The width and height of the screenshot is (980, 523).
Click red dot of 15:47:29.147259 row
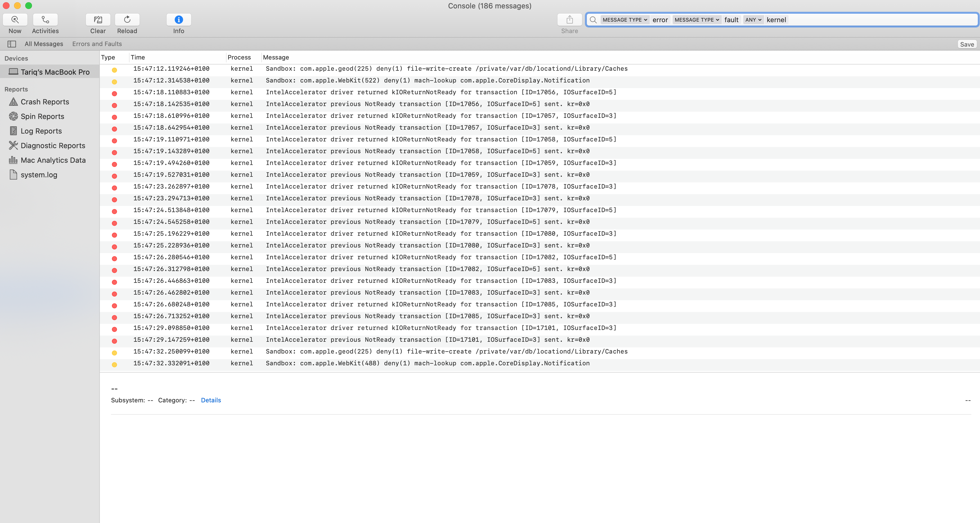[114, 341]
